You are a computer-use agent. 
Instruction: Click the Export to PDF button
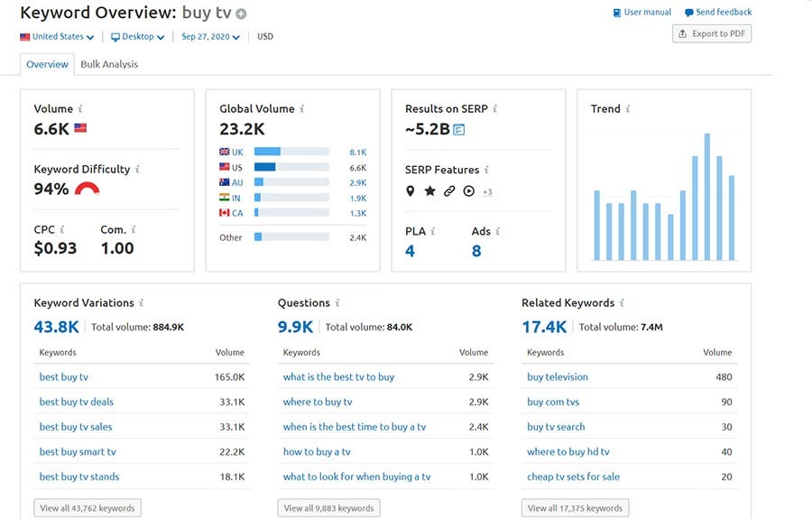click(x=711, y=34)
